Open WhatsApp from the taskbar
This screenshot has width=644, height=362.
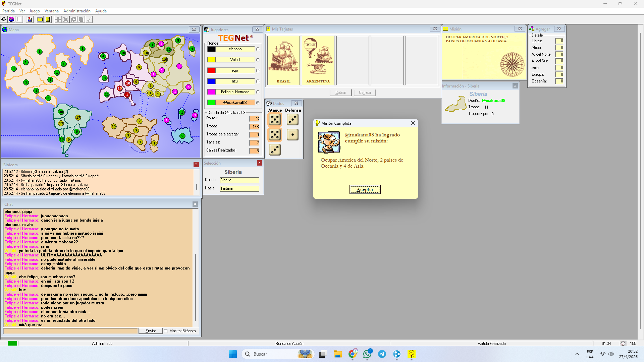coord(367,354)
